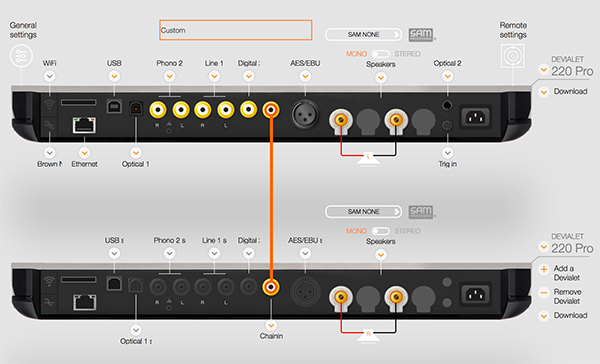
Task: Expand Optical 2 dropdown arrow
Action: point(447,77)
